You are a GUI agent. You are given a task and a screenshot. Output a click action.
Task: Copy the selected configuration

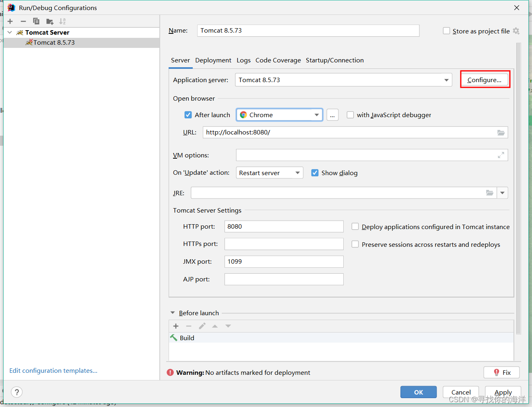[36, 21]
